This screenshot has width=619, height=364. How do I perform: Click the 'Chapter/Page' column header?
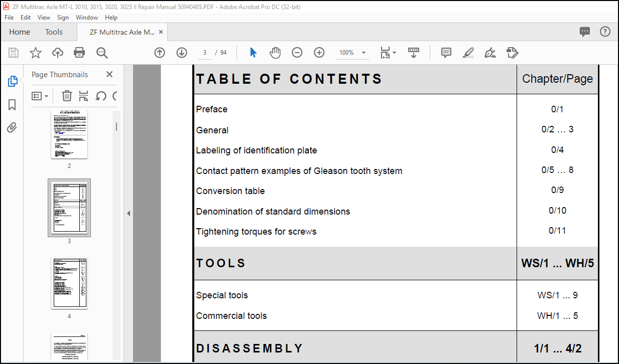(557, 79)
